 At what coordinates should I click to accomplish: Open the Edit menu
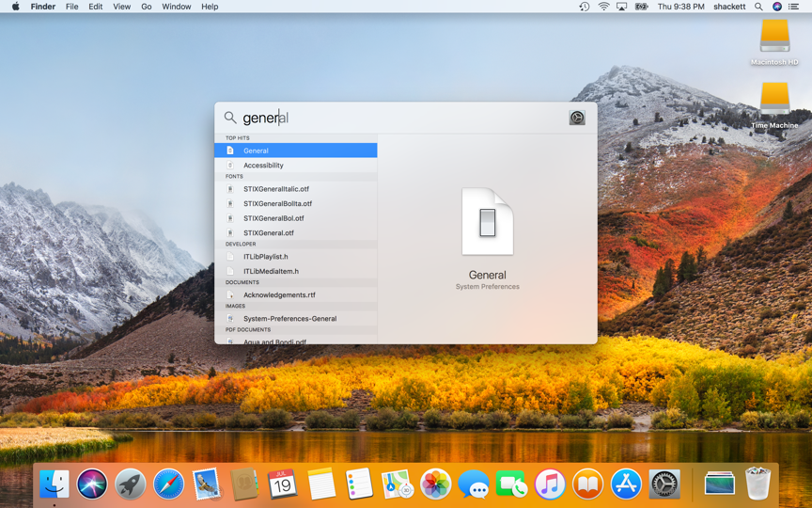tap(95, 7)
